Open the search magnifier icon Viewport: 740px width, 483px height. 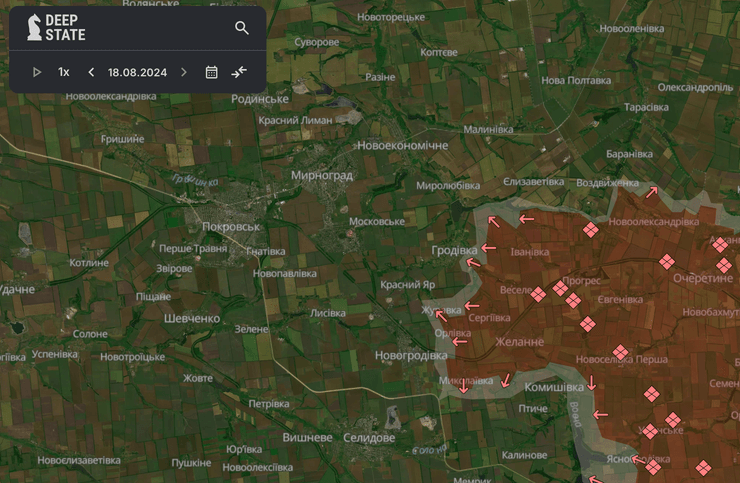pyautogui.click(x=242, y=28)
